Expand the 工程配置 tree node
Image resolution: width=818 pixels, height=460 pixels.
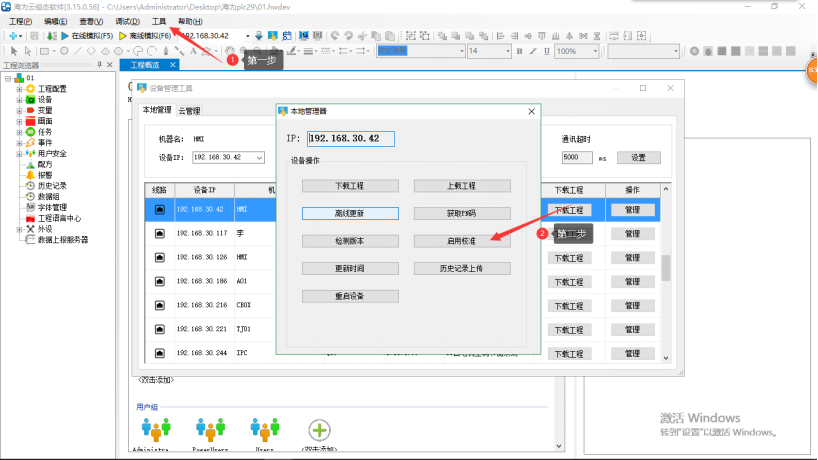[x=19, y=88]
